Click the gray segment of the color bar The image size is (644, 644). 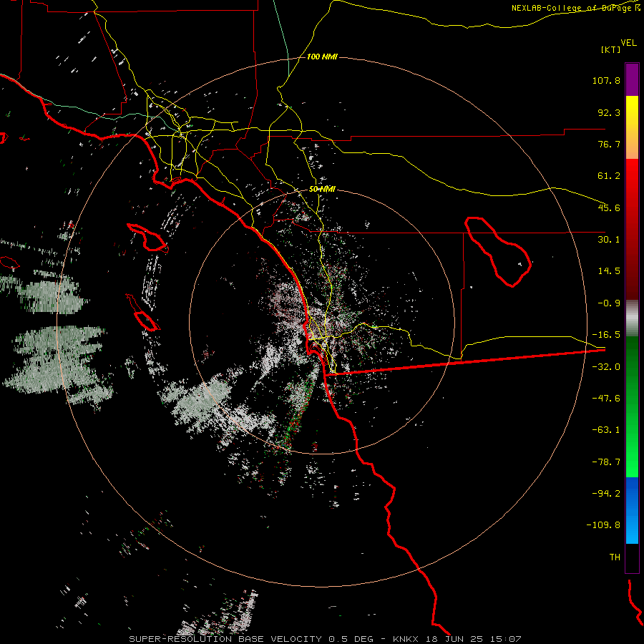632,318
